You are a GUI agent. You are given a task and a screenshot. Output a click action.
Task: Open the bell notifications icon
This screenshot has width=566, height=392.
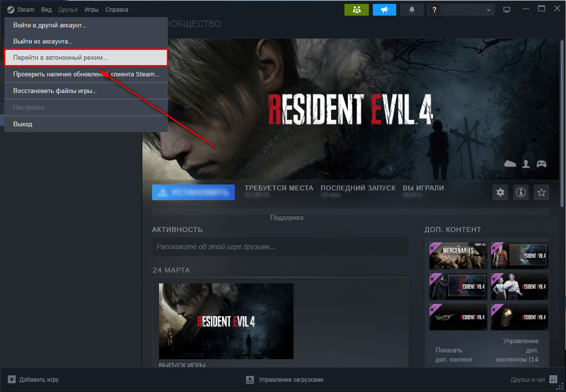coord(412,10)
